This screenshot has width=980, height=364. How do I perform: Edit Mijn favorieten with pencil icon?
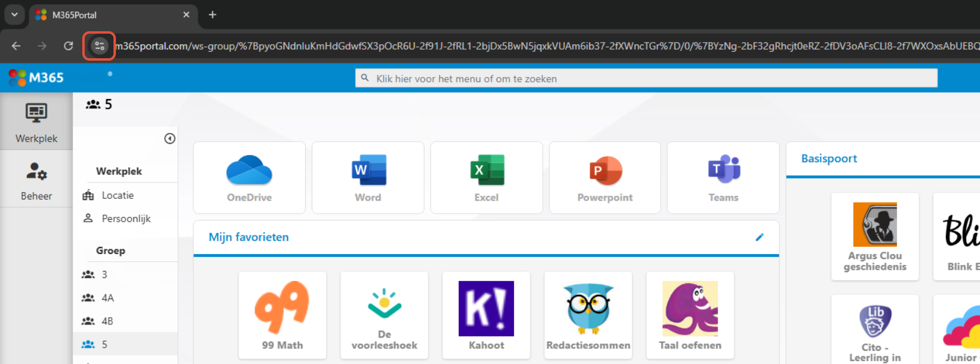point(760,237)
